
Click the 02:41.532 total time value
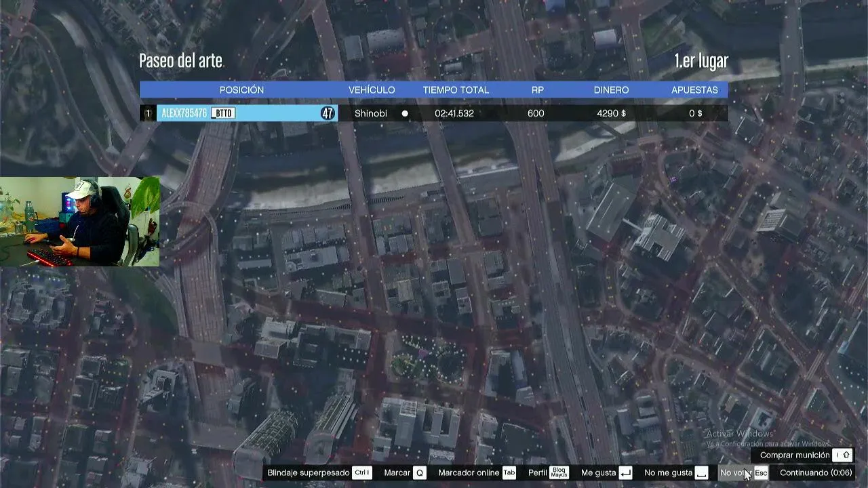coord(454,113)
